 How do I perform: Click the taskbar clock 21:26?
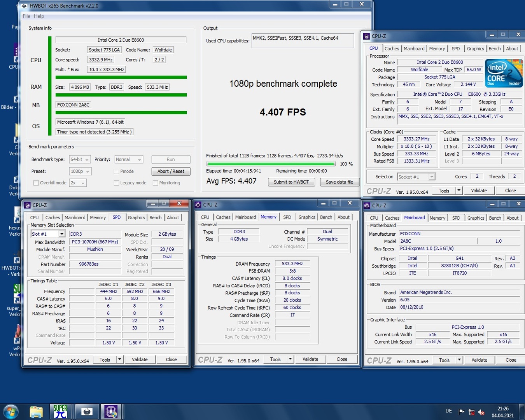[503, 409]
